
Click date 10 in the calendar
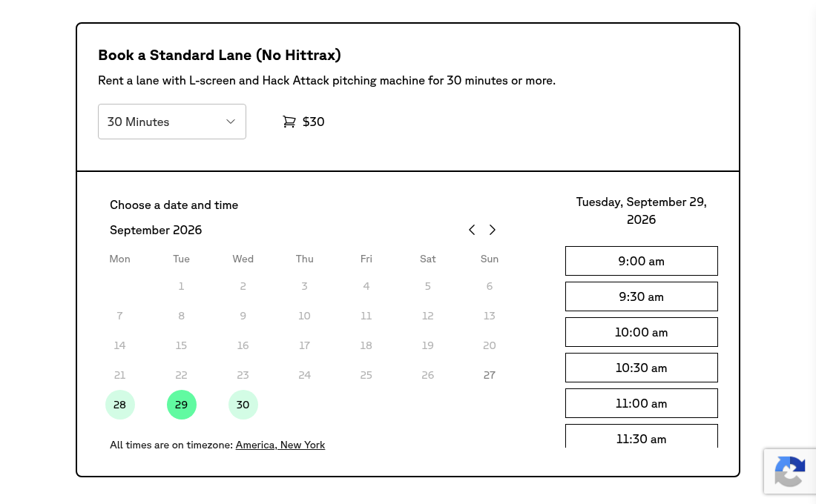[304, 316]
